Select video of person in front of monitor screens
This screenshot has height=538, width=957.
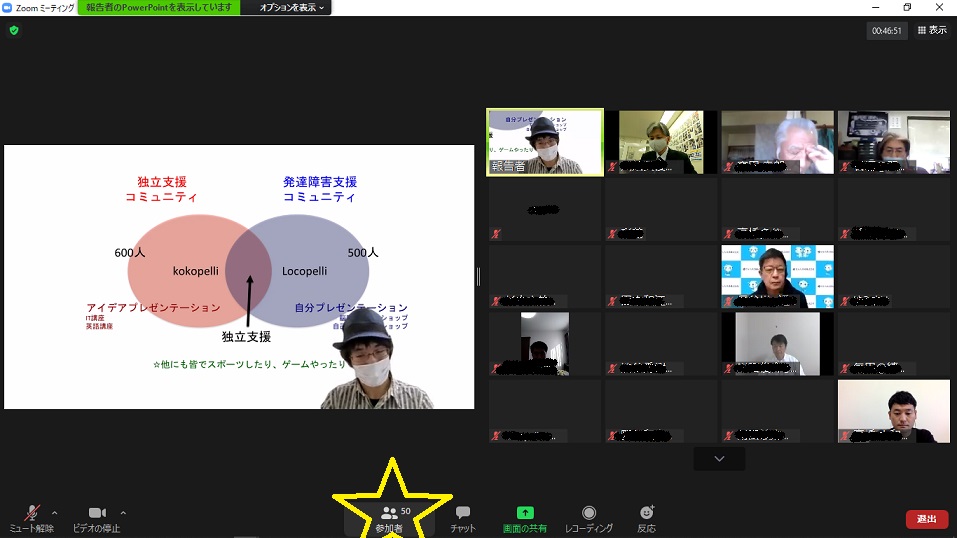coord(894,142)
